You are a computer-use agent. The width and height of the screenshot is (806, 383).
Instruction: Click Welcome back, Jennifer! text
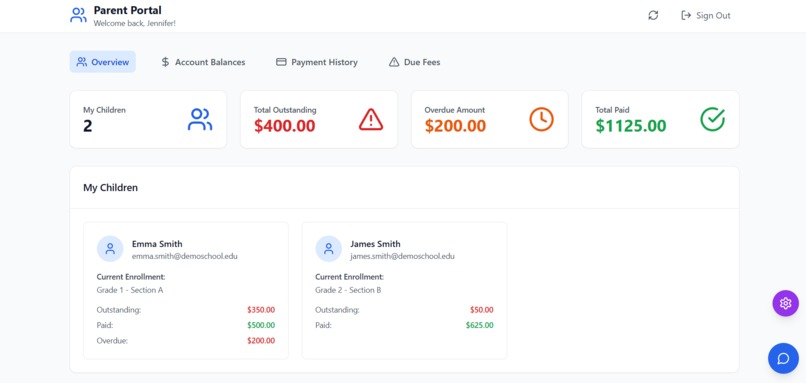coord(135,23)
